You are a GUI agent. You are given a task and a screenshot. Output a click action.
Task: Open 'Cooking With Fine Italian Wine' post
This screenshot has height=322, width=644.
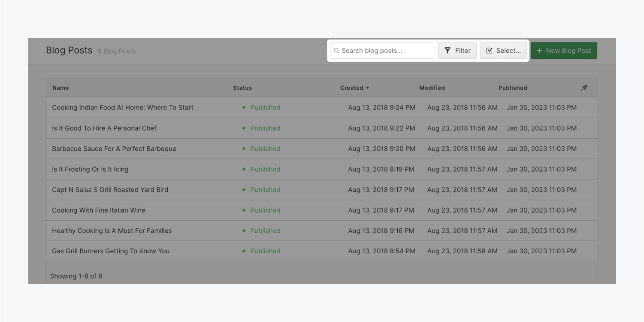(99, 210)
